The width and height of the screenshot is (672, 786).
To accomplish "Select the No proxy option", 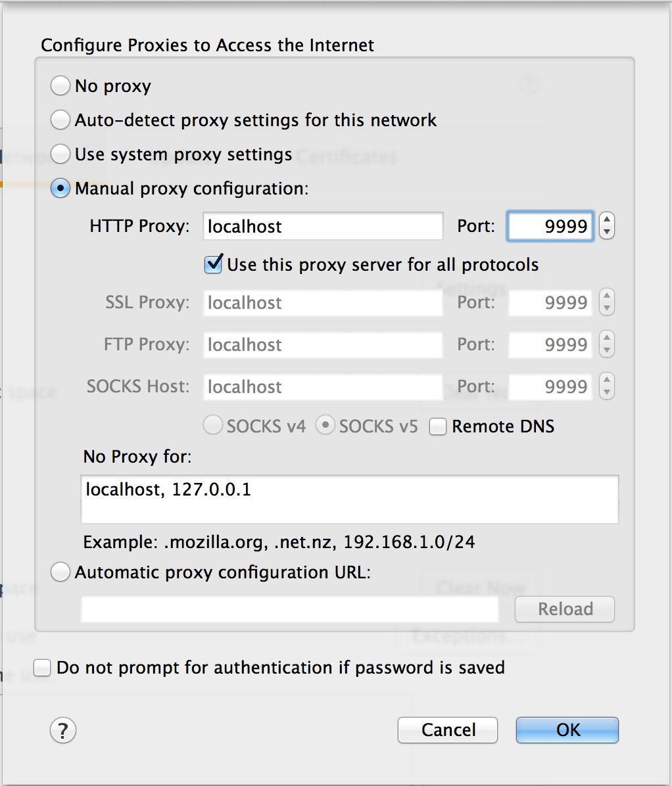I will click(60, 85).
